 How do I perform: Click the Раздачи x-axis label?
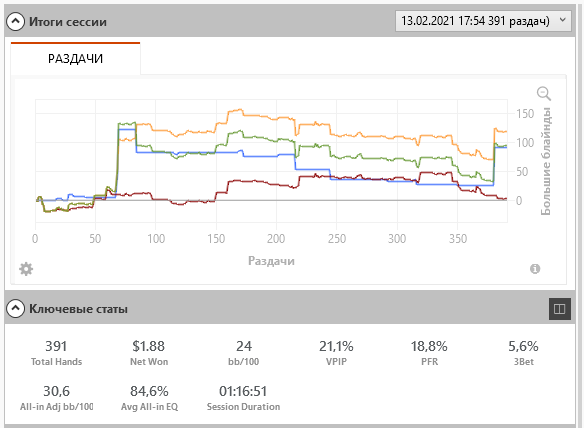[x=272, y=261]
